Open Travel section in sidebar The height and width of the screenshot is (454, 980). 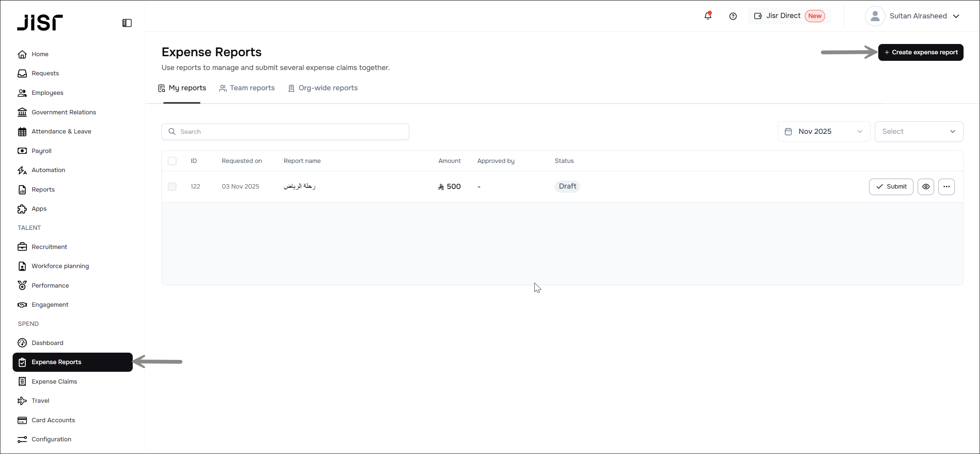40,400
